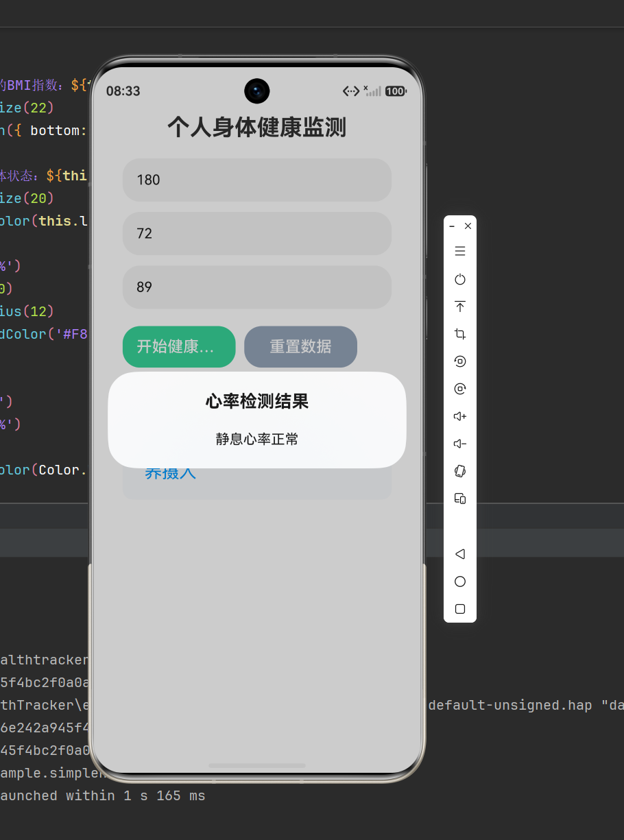
Task: Click the 'default-unsigned.hap' text in the log
Action: pyautogui.click(x=510, y=705)
